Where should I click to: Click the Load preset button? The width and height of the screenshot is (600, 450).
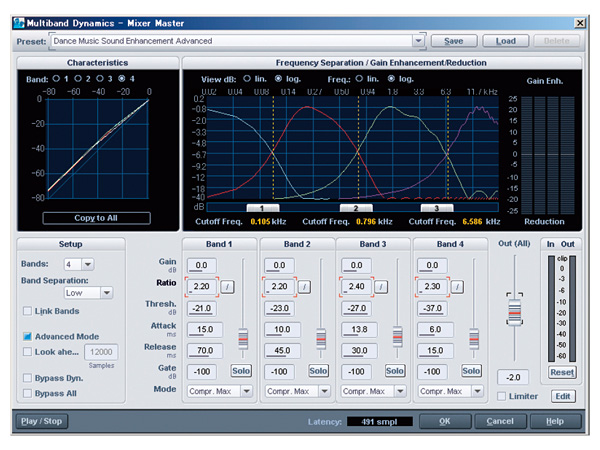506,41
